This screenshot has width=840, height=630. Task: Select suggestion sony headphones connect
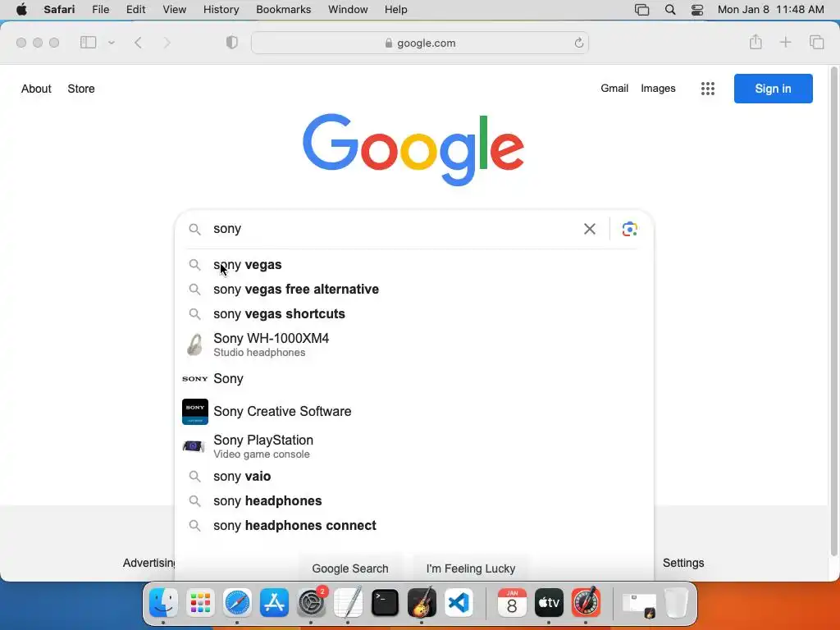point(413,526)
